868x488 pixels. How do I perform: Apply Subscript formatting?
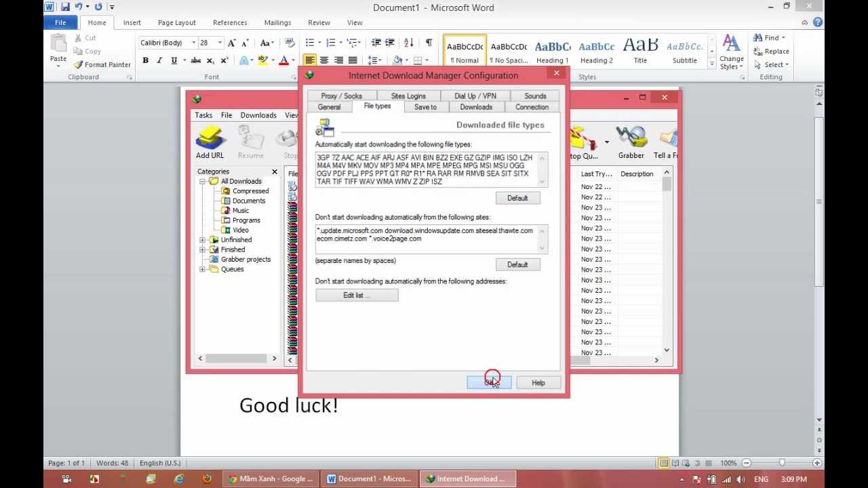pos(211,60)
